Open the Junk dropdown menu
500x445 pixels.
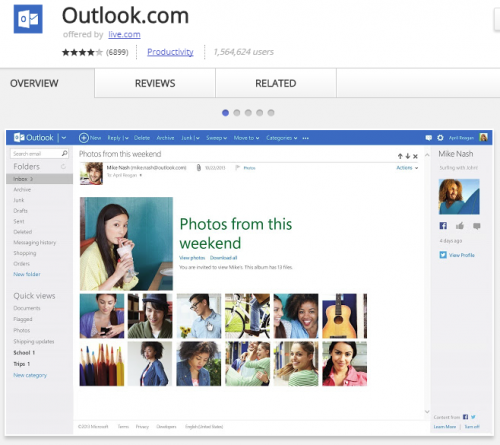190,138
